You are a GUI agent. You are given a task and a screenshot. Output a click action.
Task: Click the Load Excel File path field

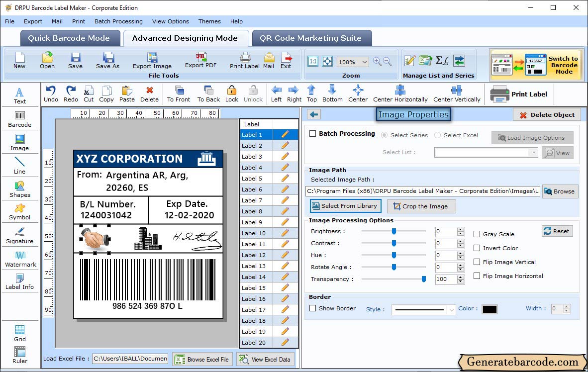(130, 359)
